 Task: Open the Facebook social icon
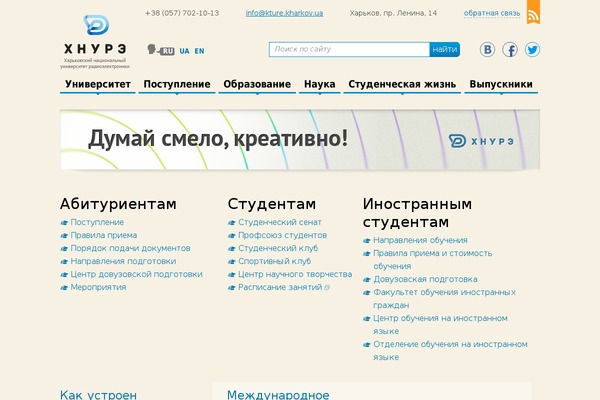[510, 49]
